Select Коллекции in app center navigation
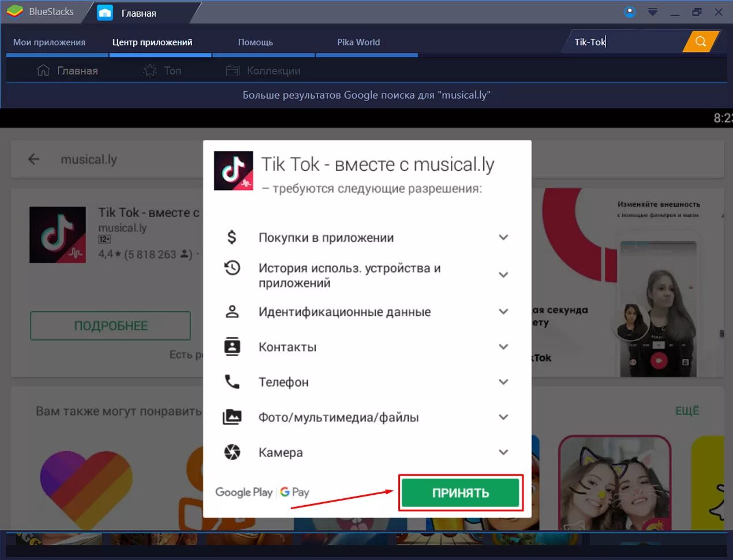This screenshot has width=733, height=560. click(263, 70)
